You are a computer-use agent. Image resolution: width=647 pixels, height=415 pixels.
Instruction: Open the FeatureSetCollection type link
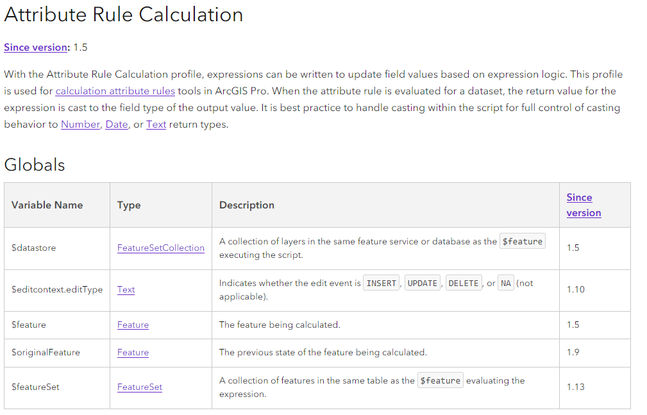(x=160, y=248)
